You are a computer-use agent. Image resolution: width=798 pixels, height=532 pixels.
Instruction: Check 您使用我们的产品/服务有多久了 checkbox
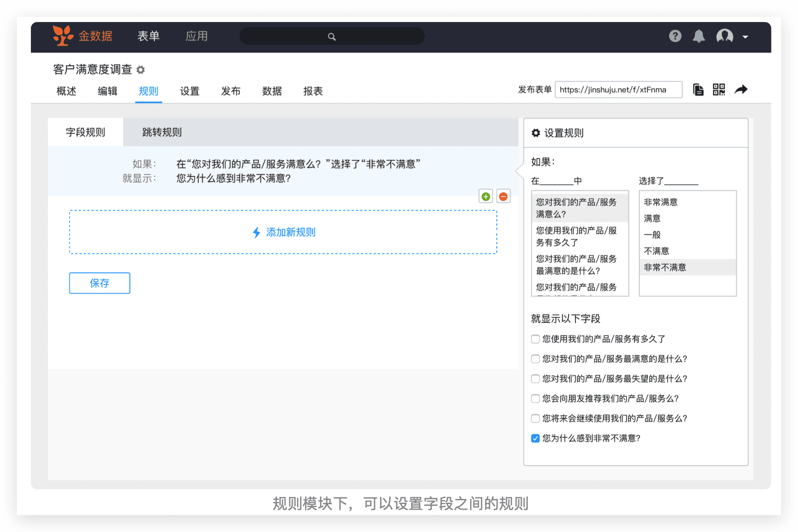point(535,339)
